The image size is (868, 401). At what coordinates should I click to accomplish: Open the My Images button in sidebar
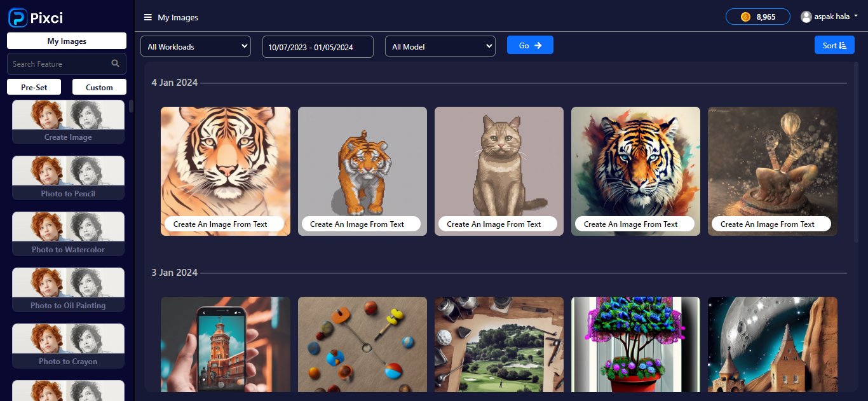pos(67,41)
